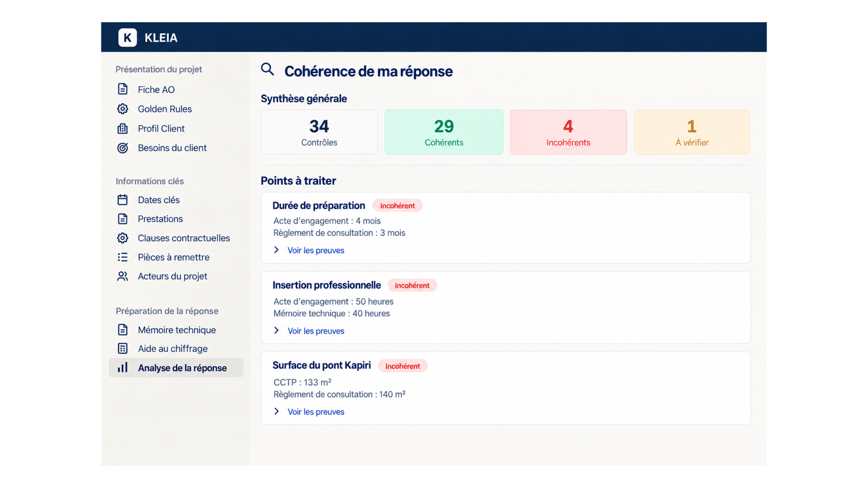This screenshot has width=868, height=488.
Task: Select Analyse de la réponse label
Action: [182, 368]
